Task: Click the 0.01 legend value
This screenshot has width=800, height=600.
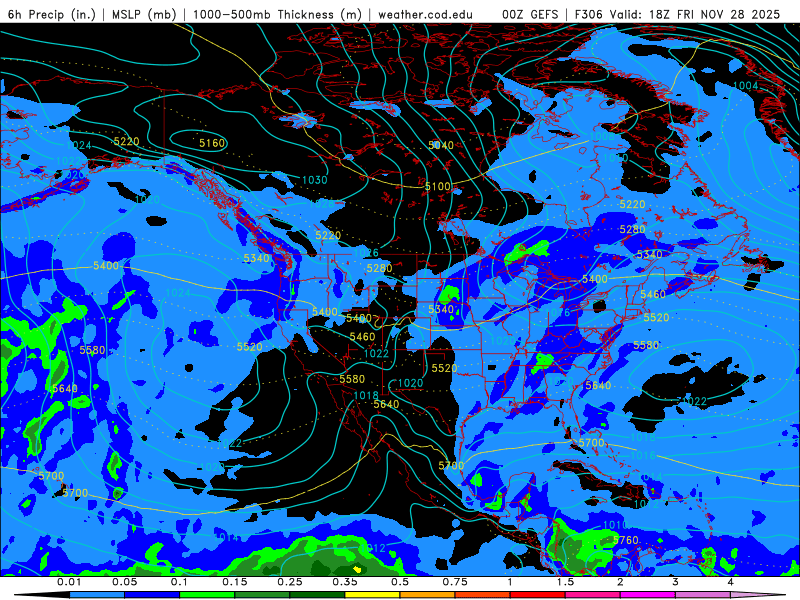Action: [x=69, y=582]
